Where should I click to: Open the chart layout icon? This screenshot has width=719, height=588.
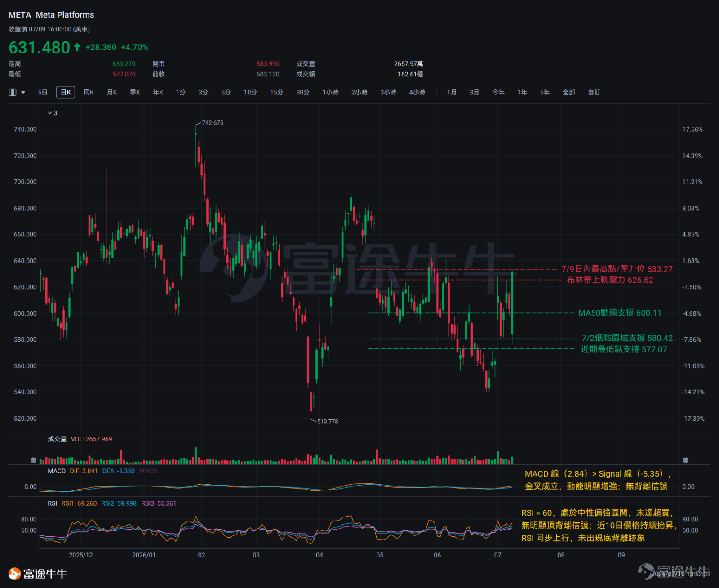pyautogui.click(x=13, y=92)
